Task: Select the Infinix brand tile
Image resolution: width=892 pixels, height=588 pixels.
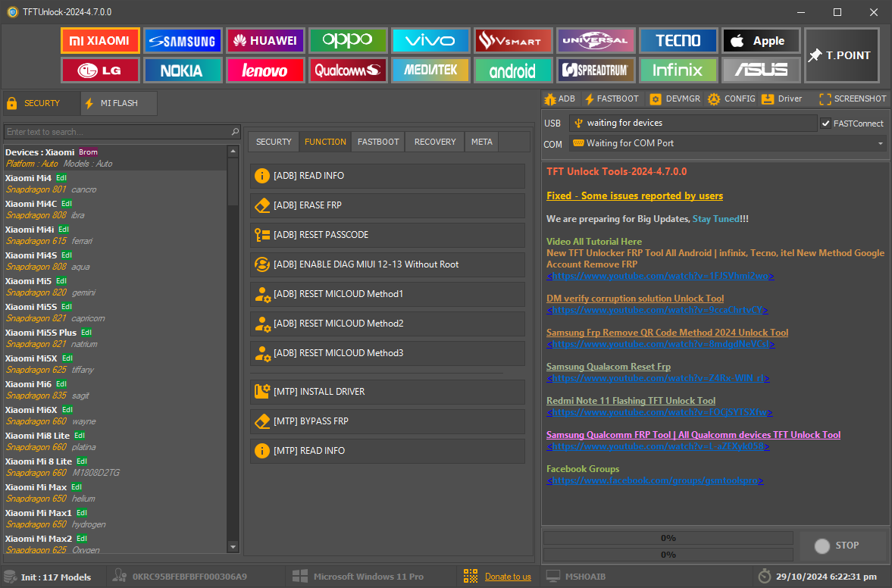Action: 678,70
